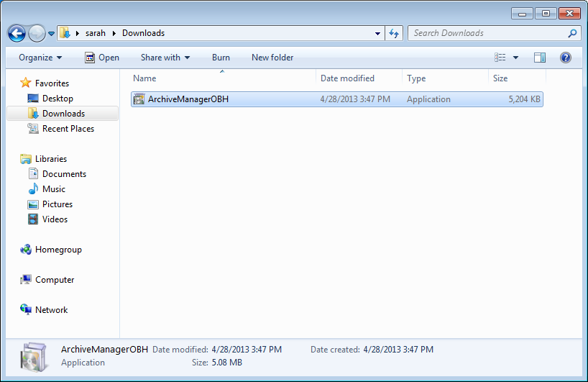Click the Pictures library icon
The height and width of the screenshot is (382, 588).
tap(33, 204)
